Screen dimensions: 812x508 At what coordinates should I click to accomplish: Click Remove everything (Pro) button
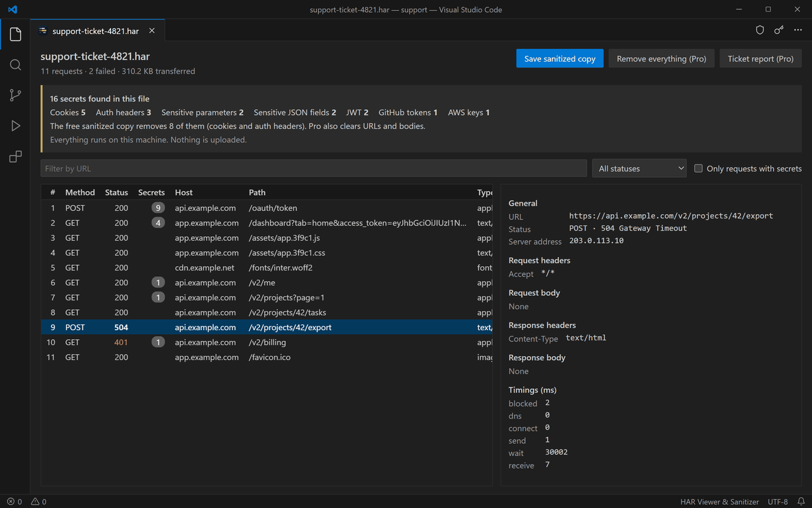click(662, 58)
